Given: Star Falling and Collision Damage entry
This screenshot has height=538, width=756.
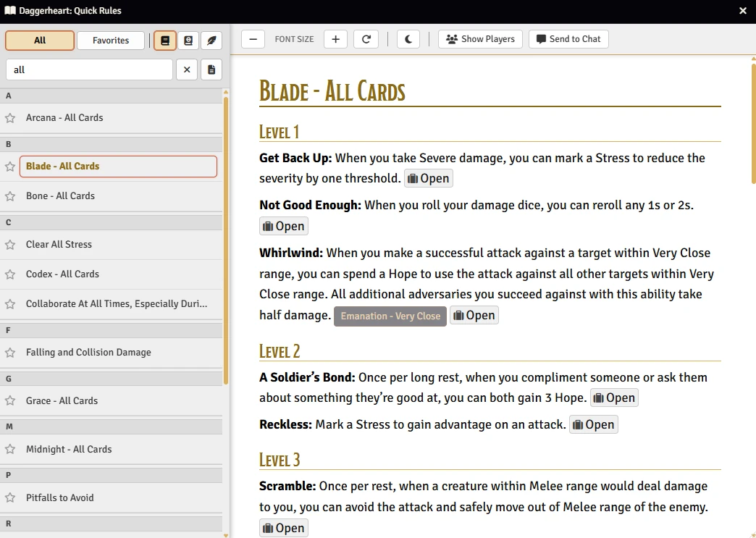Looking at the screenshot, I should (x=10, y=353).
